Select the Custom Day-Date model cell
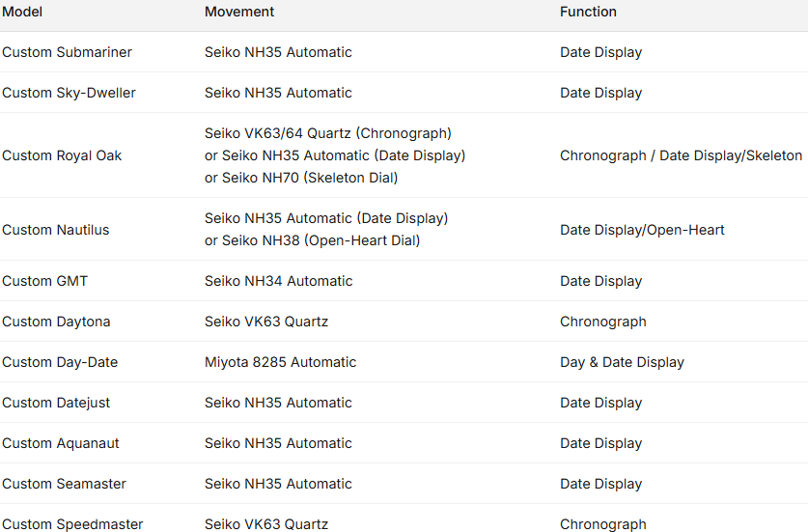 (x=60, y=362)
